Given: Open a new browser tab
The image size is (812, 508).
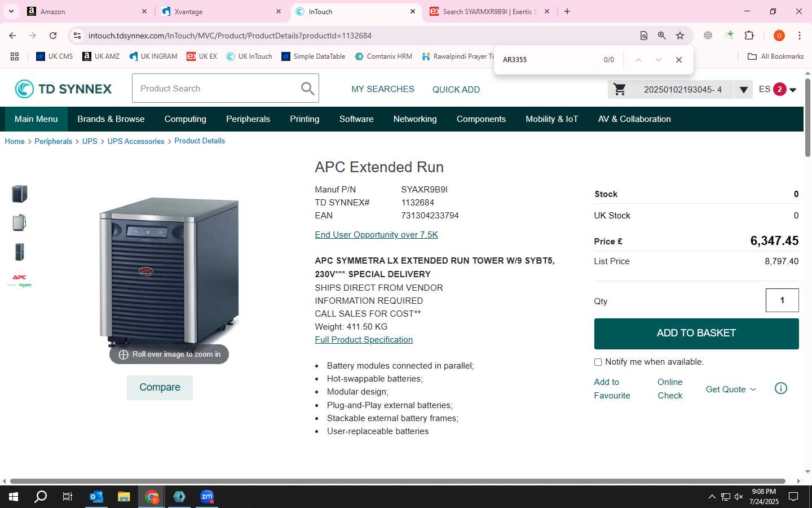Looking at the screenshot, I should coord(567,11).
